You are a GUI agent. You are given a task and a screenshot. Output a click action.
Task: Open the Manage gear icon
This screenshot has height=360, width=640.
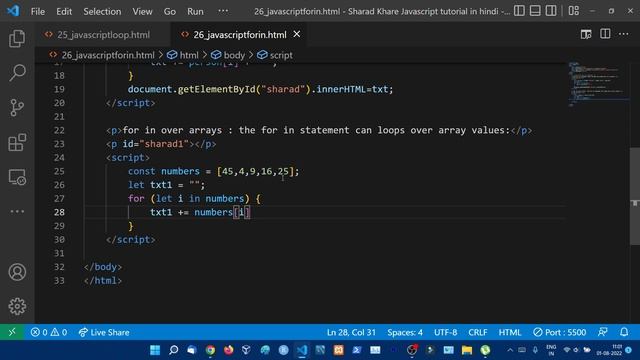click(x=17, y=306)
